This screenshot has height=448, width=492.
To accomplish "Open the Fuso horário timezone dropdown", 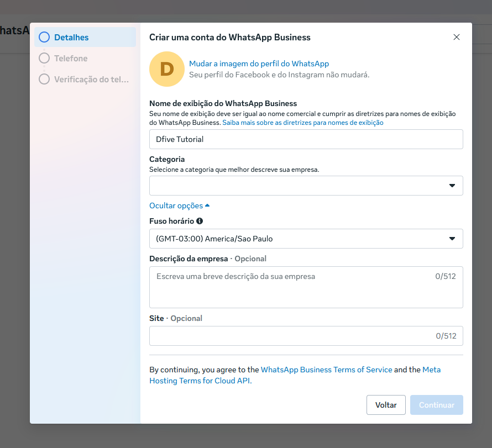I will (306, 239).
